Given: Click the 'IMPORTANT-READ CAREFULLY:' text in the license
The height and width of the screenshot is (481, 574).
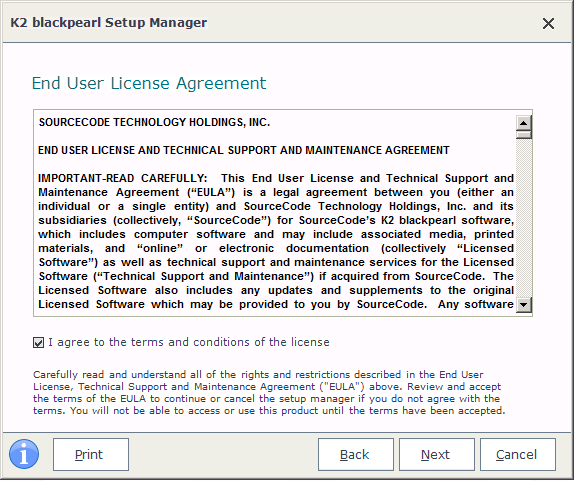Looking at the screenshot, I should click(x=123, y=178).
